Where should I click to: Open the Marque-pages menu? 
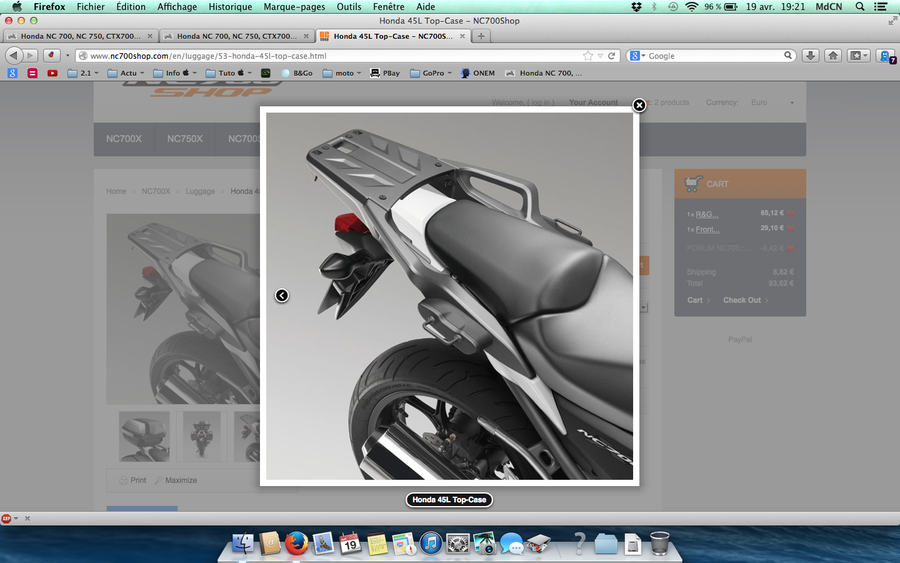pyautogui.click(x=295, y=6)
